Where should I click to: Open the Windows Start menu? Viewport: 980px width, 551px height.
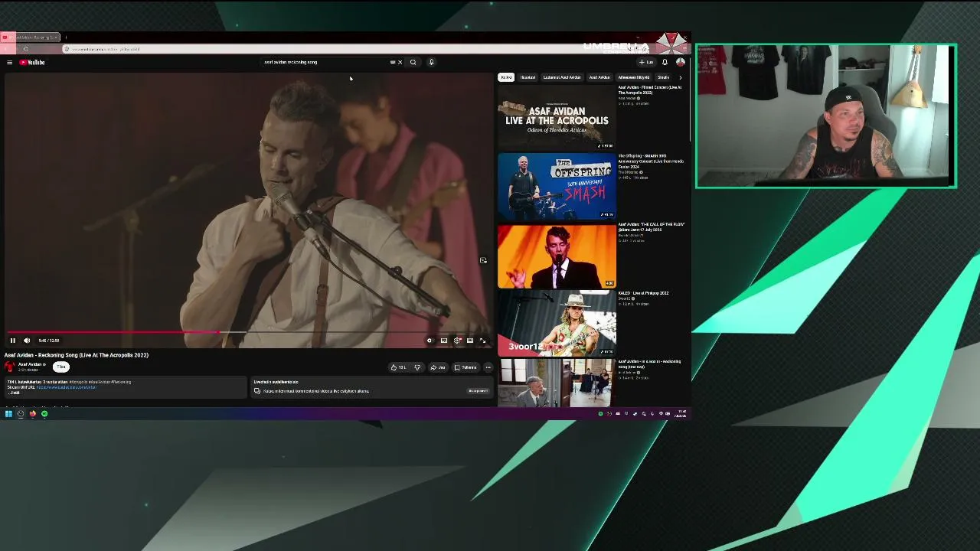click(8, 414)
